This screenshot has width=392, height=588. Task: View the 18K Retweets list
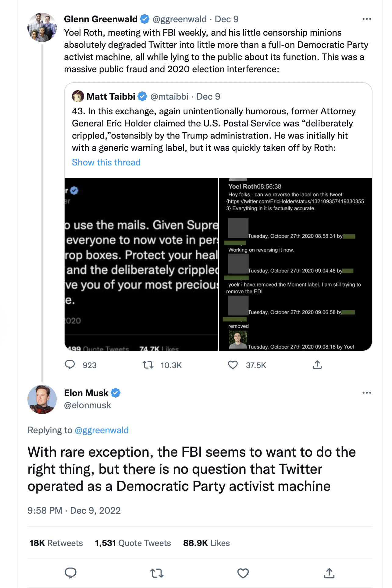click(56, 543)
